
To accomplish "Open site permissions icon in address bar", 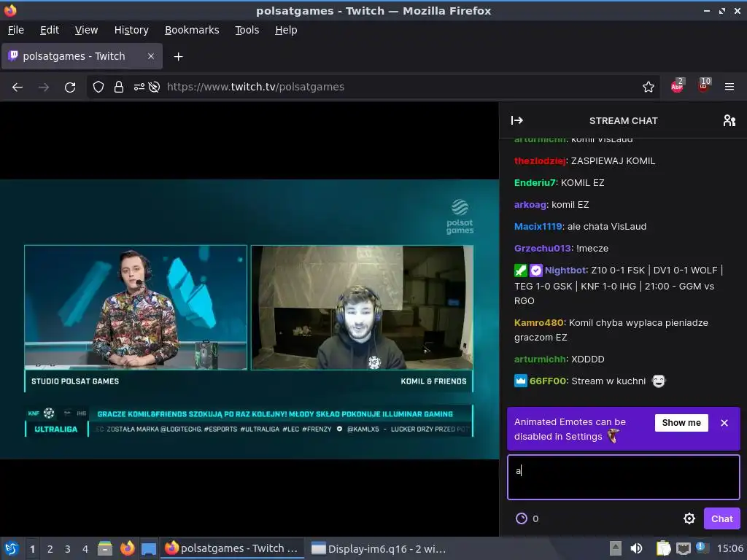I will (x=139, y=87).
